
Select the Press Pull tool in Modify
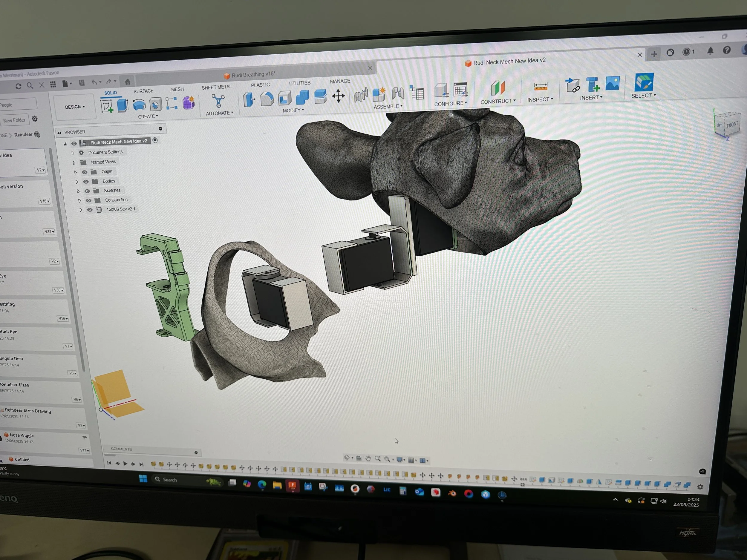249,99
